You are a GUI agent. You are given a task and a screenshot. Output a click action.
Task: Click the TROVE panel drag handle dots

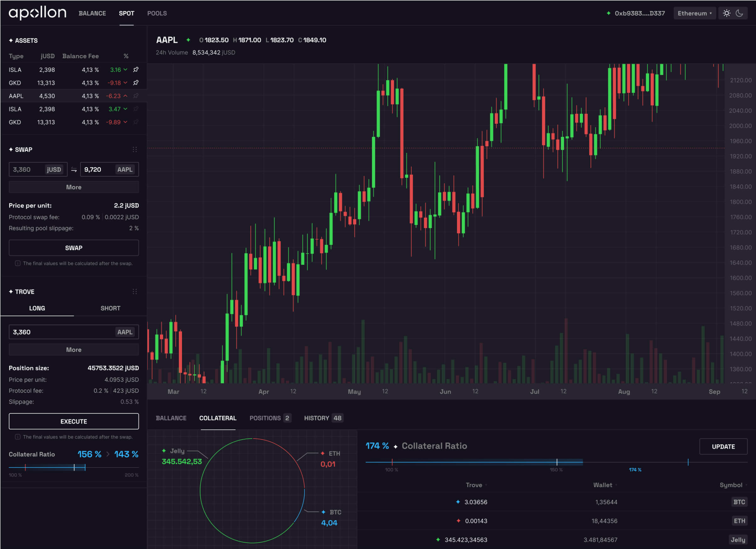point(135,292)
